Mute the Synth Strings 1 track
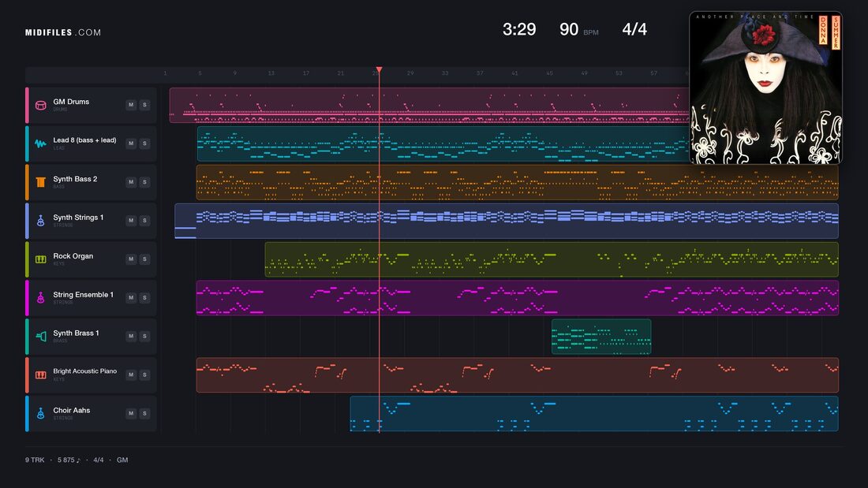 131,220
